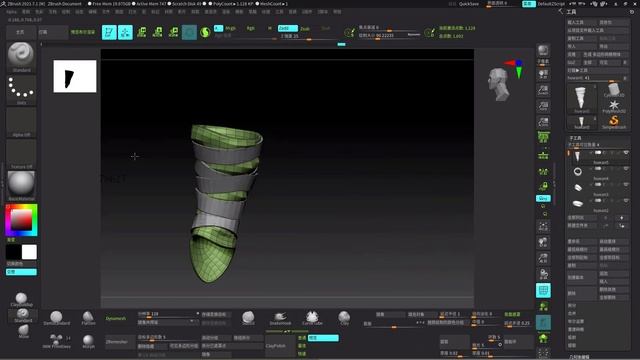Select the CurveTube brush
The image size is (640, 360).
(312, 318)
